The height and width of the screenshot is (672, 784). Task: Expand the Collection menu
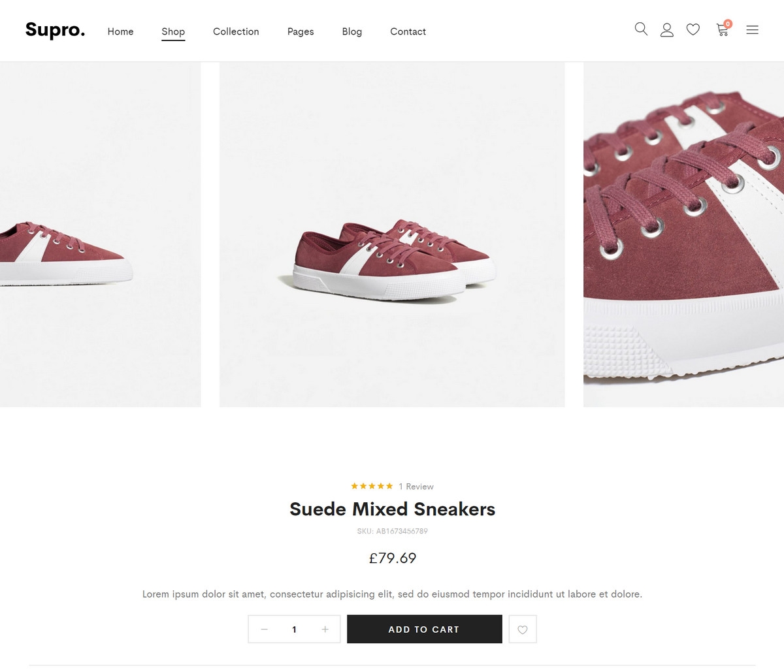pos(236,31)
